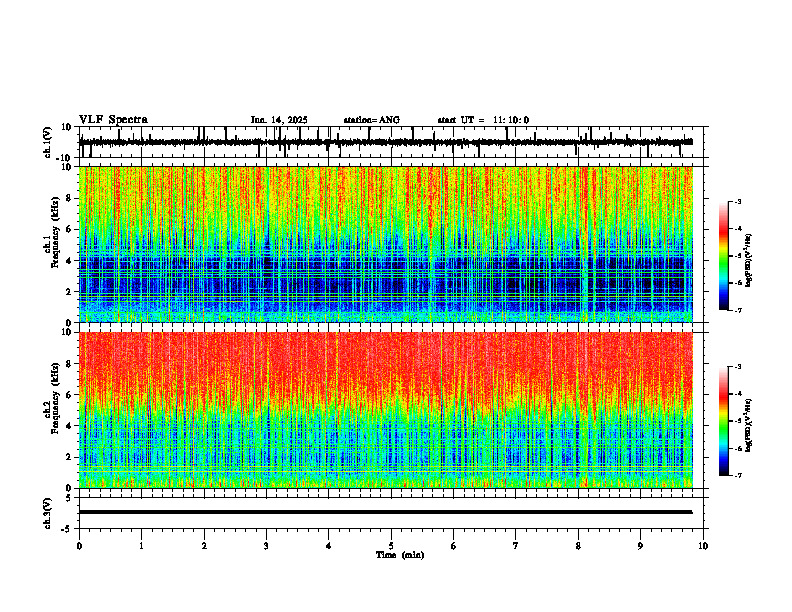The height and width of the screenshot is (612, 792).
Task: Click the "ch.3(V)" vertical axis label
Action: 48,513
